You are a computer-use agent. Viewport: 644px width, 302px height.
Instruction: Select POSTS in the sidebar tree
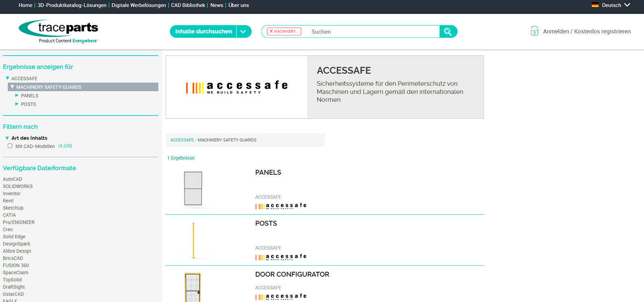click(x=29, y=104)
